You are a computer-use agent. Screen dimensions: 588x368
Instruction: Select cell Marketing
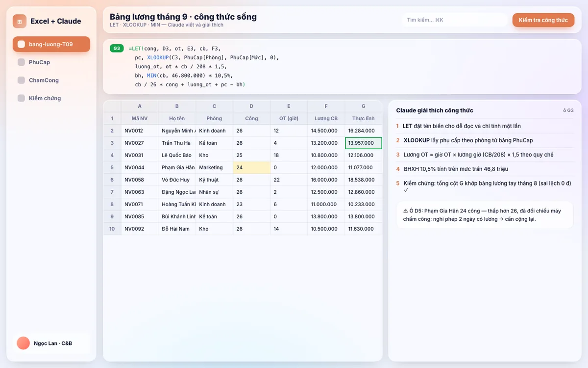pyautogui.click(x=214, y=167)
